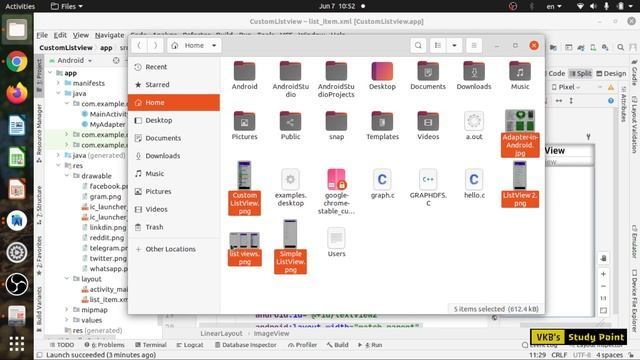Select Recent in the Files sidebar
The image size is (640, 360).
174,67
